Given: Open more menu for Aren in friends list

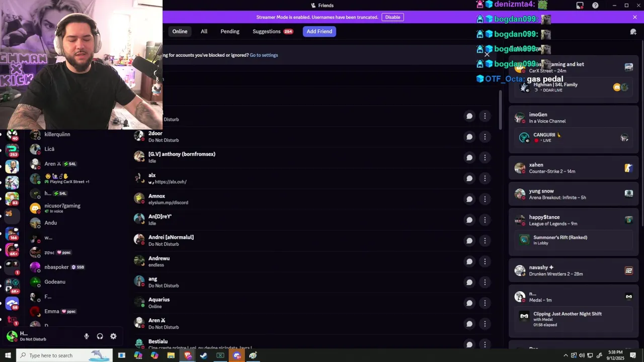Looking at the screenshot, I should pyautogui.click(x=485, y=324).
